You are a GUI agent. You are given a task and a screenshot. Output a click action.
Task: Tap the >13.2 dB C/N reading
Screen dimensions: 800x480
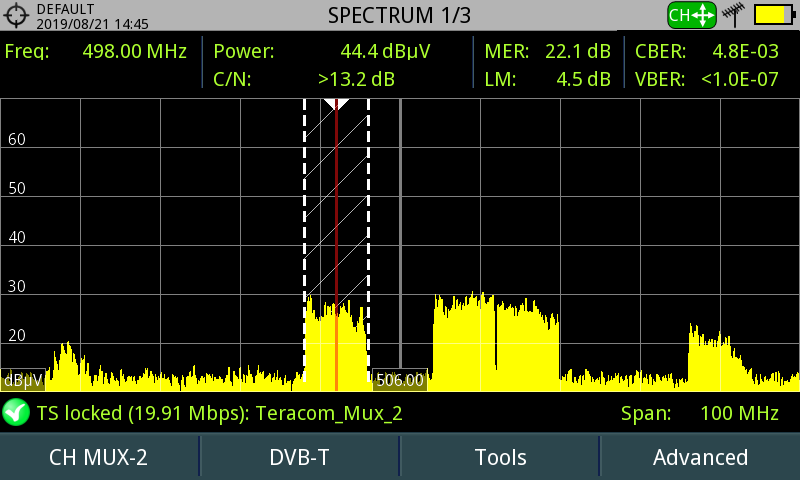tap(356, 80)
